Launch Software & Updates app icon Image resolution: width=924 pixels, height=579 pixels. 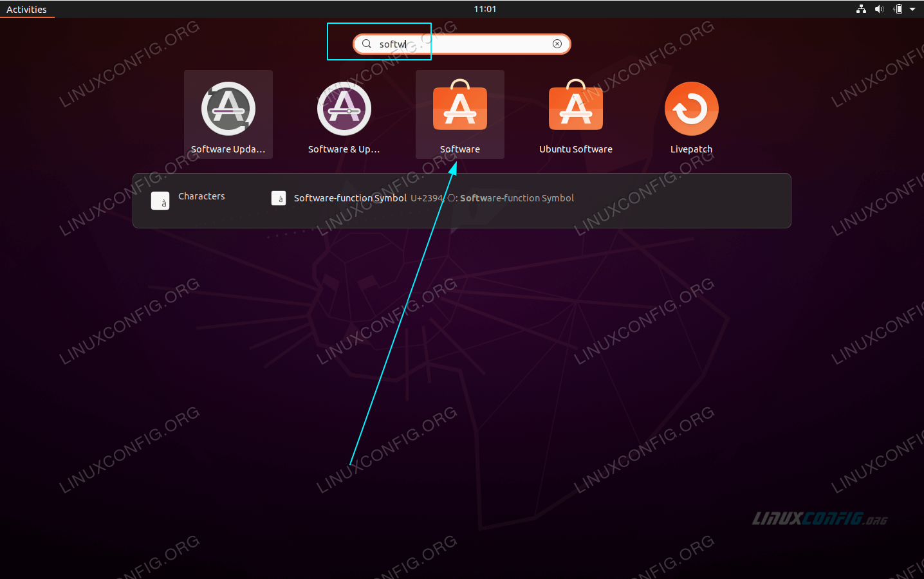(344, 109)
